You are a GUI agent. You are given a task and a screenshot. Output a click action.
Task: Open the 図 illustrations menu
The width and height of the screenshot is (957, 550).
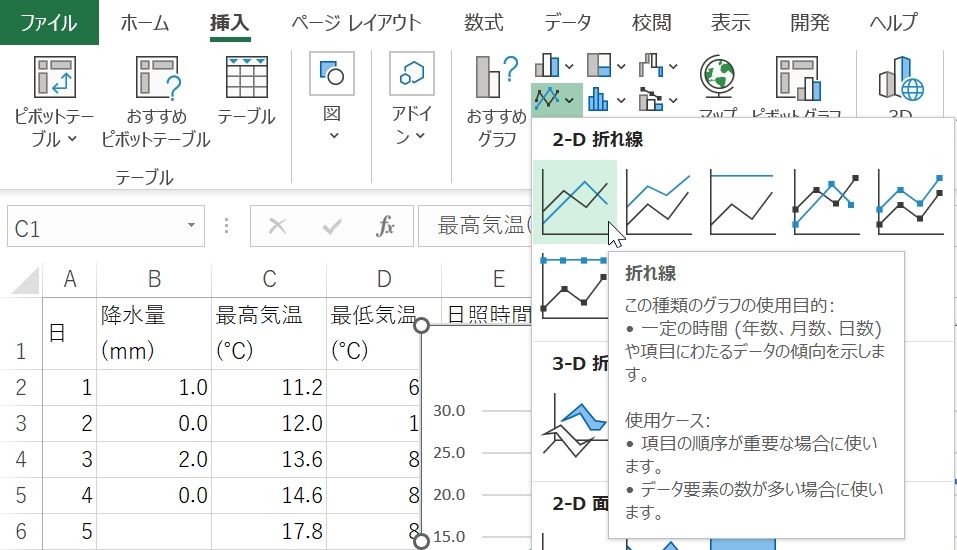click(331, 98)
